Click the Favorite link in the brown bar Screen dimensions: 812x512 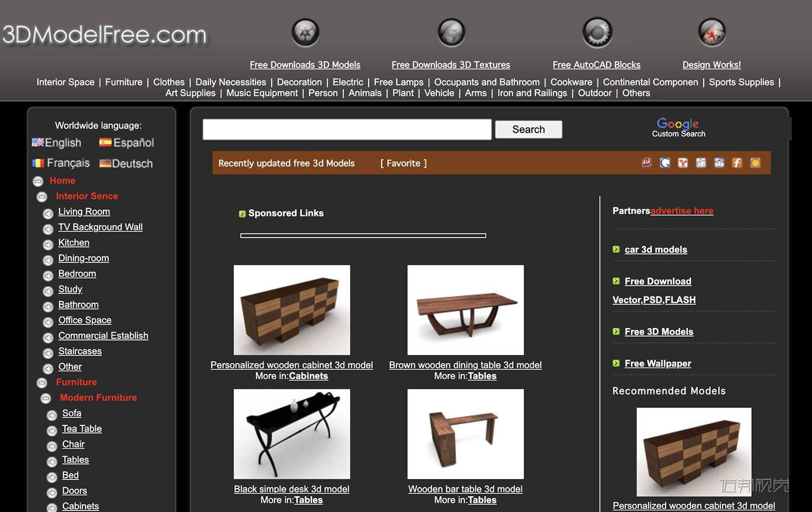coord(403,163)
